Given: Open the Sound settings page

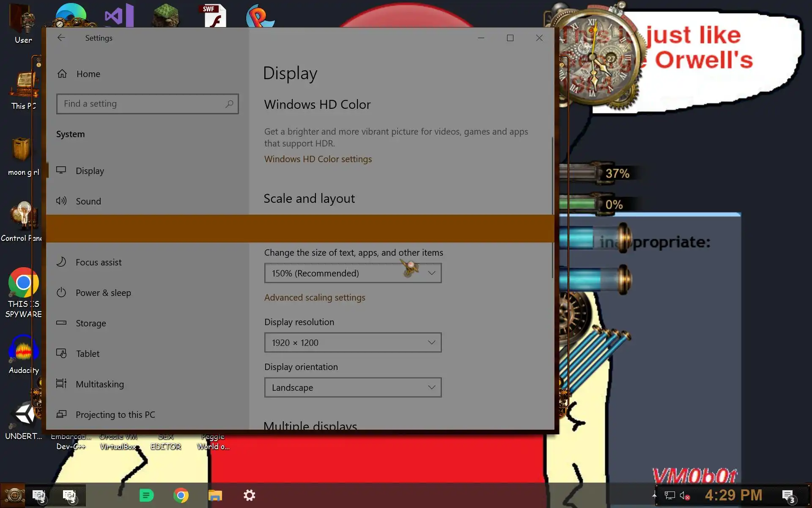Looking at the screenshot, I should (x=88, y=201).
